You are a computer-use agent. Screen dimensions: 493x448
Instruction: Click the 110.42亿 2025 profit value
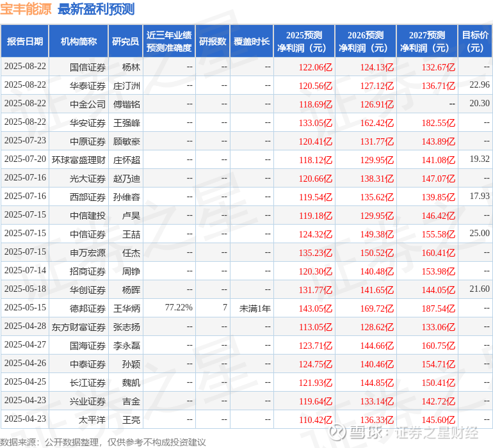pos(316,420)
